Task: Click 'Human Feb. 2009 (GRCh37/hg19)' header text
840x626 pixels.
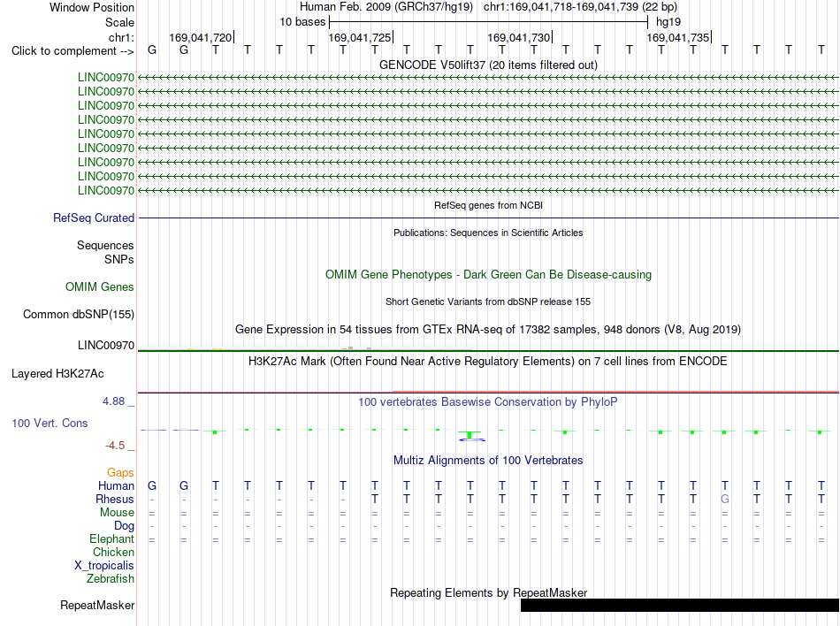Action: [x=386, y=7]
